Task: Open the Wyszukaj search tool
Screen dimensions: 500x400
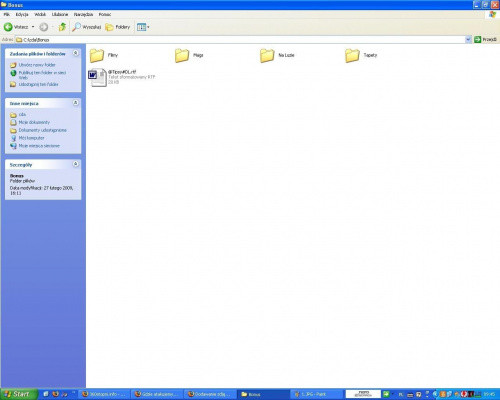Action: [x=87, y=27]
